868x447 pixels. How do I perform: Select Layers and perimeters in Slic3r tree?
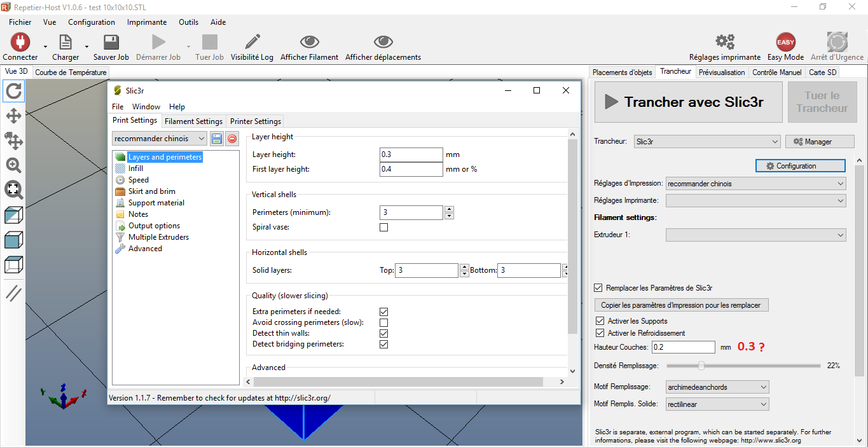tap(165, 157)
